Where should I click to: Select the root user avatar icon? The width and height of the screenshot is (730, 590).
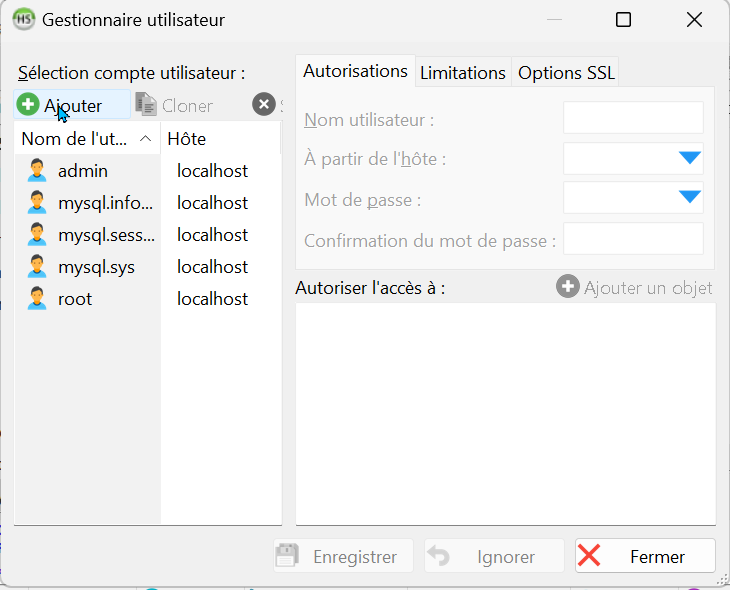point(37,299)
